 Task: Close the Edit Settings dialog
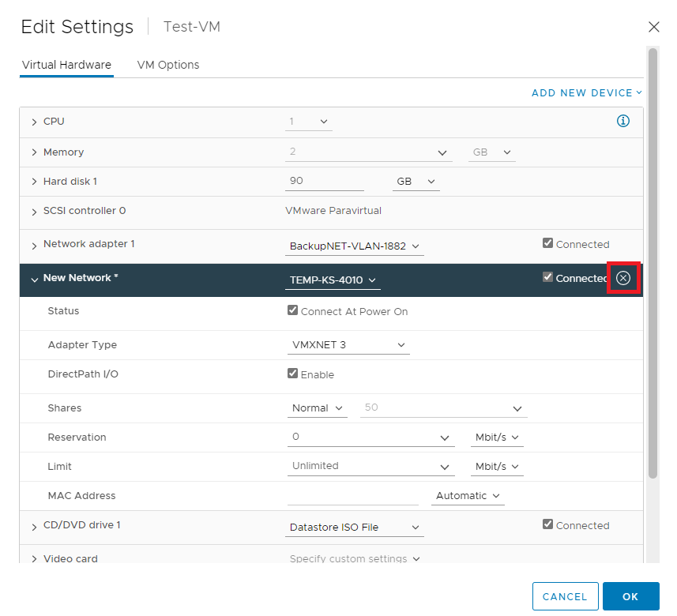[x=653, y=27]
